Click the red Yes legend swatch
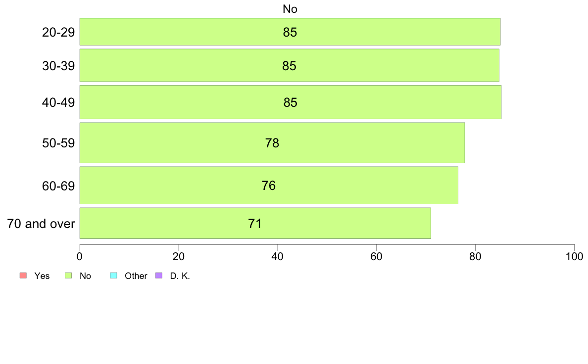The width and height of the screenshot is (588, 364). (22, 275)
